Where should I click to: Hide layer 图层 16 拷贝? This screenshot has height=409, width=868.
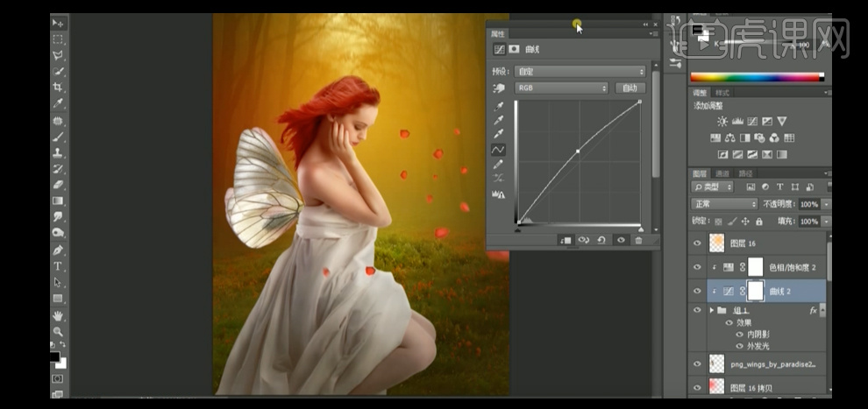click(x=698, y=387)
